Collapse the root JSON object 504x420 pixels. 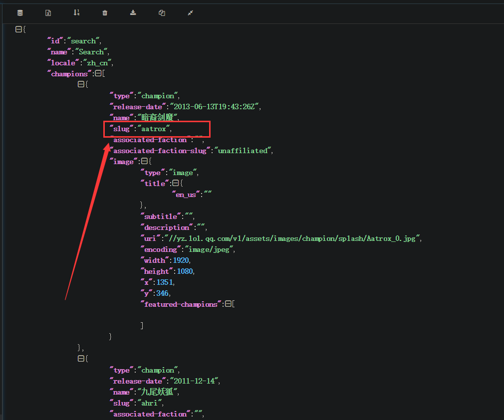click(x=18, y=29)
